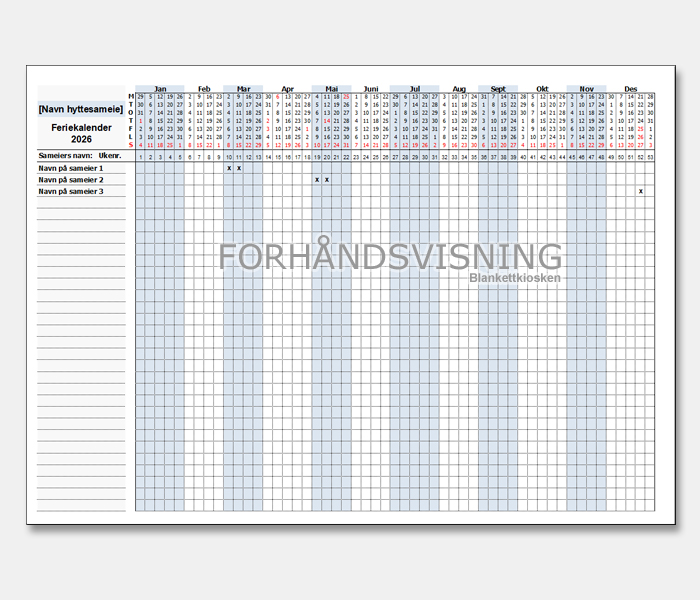700x600 pixels.
Task: Click the Nov month header
Action: [586, 88]
